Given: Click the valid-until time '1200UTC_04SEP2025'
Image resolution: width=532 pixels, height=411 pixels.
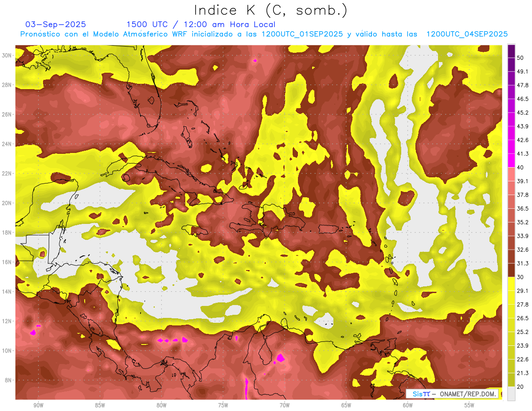Looking at the screenshot, I should 467,34.
